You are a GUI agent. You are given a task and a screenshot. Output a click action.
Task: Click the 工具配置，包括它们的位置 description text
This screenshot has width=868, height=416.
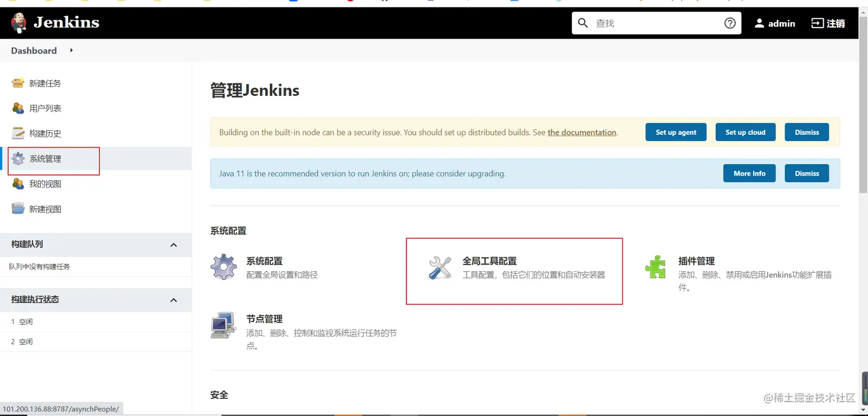[x=534, y=275]
